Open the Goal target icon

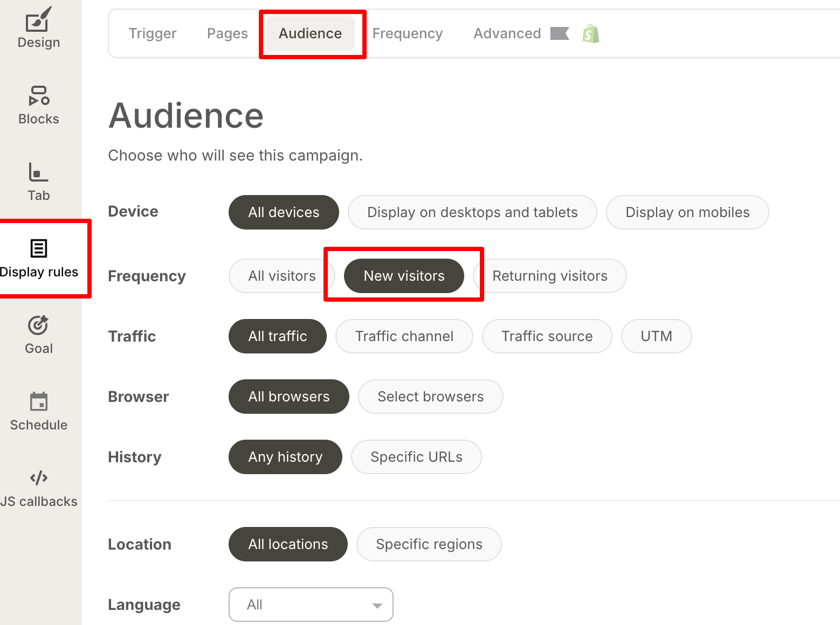click(38, 325)
